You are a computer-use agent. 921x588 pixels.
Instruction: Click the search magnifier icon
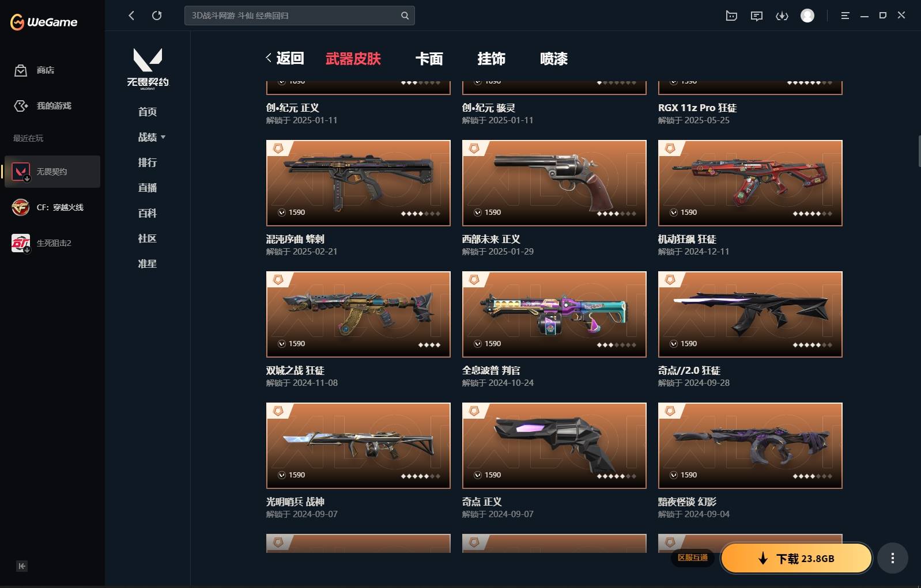(405, 16)
